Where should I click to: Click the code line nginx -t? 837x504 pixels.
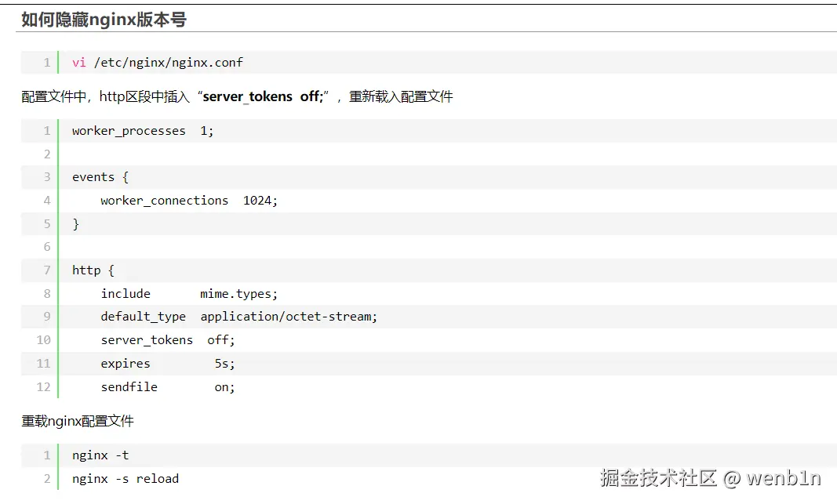100,455
